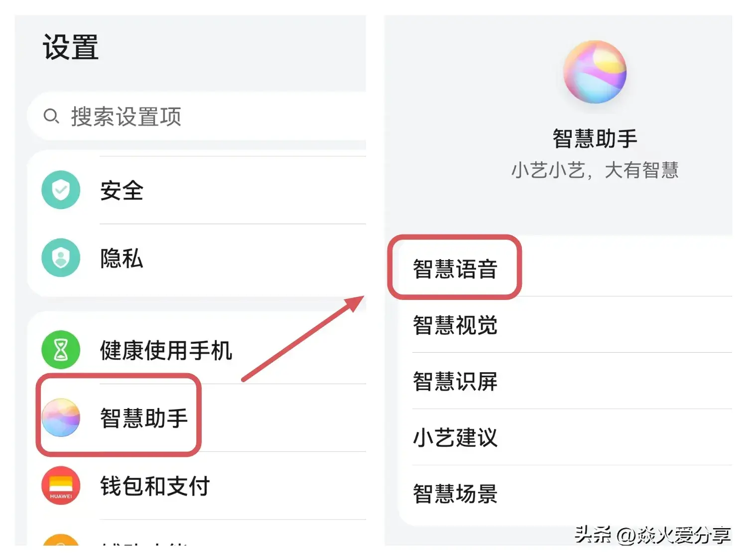The width and height of the screenshot is (747, 560).
Task: Tap the red Huawei Wallet icon
Action: coord(61,485)
